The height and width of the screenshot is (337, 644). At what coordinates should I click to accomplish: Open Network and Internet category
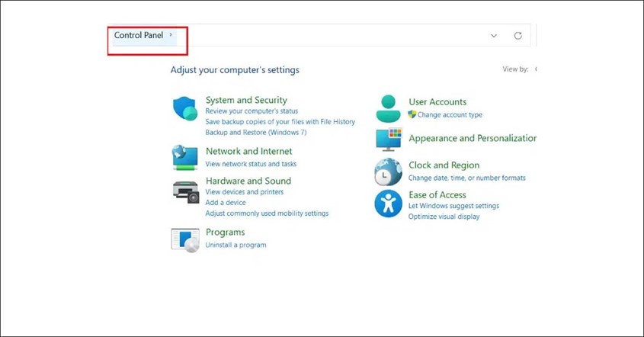tap(249, 151)
